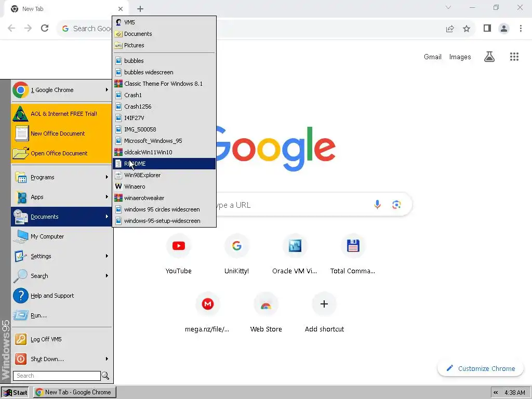Choose Open Office Document
This screenshot has height=399, width=532.
pyautogui.click(x=61, y=153)
